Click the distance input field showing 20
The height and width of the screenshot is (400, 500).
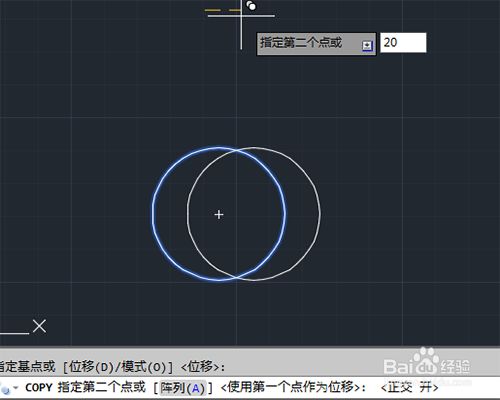pos(403,43)
